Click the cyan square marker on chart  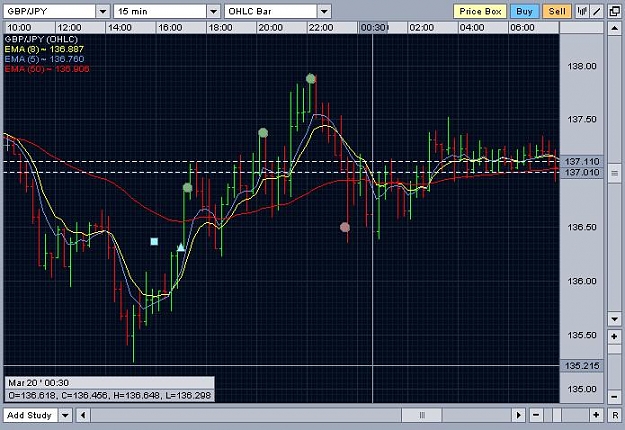(x=154, y=241)
